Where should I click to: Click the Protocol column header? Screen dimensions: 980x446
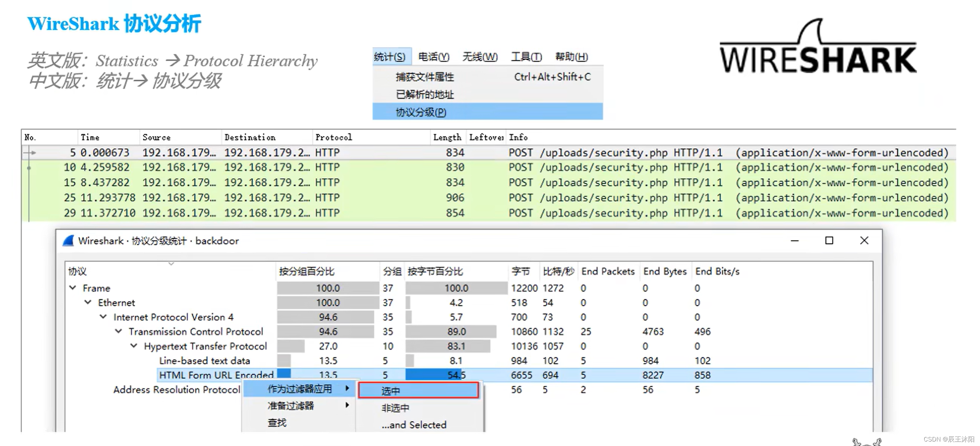(371, 137)
